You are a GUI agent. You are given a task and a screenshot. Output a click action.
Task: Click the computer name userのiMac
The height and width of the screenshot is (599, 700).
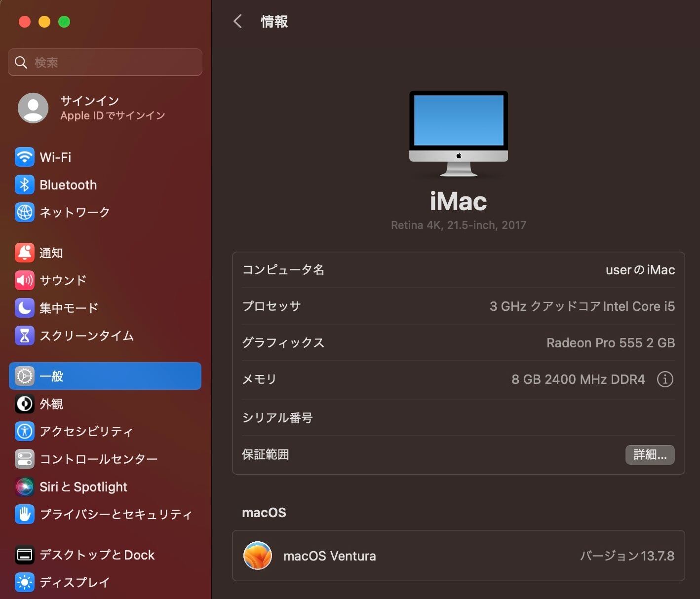(x=640, y=270)
